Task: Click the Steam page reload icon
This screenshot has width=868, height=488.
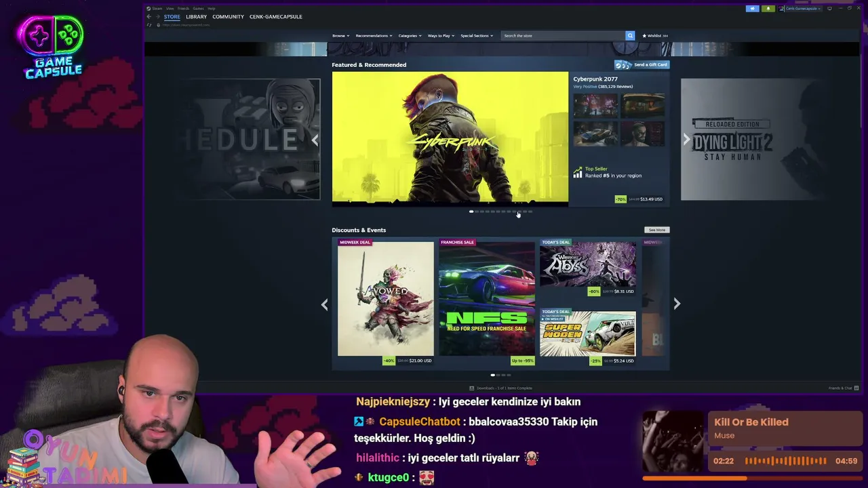Action: (x=149, y=25)
